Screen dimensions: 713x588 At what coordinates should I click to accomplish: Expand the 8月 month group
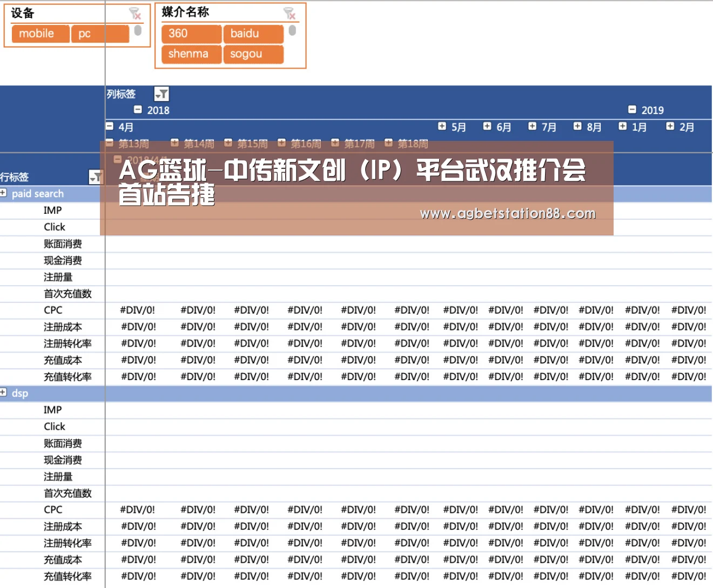577,126
